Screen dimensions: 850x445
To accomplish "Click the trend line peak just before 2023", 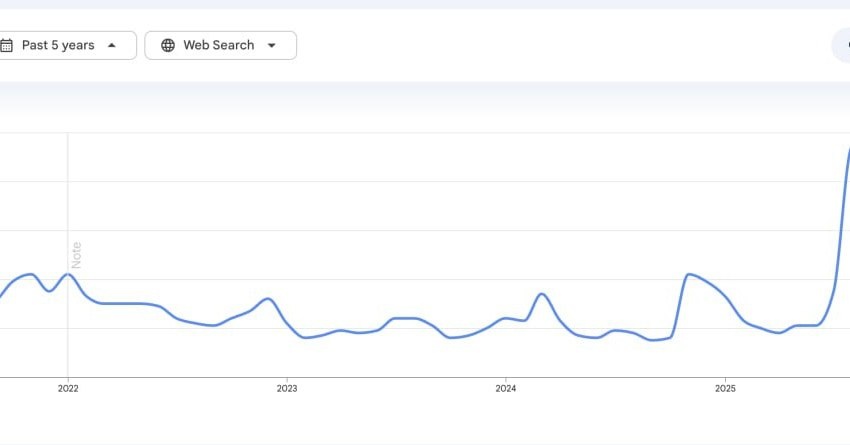I will [x=267, y=298].
